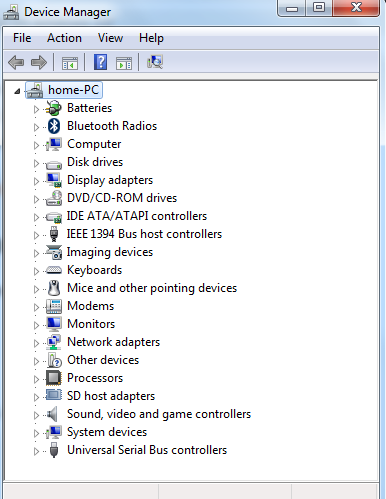Click the Batteries category icon
This screenshot has height=499, width=386.
[54, 108]
